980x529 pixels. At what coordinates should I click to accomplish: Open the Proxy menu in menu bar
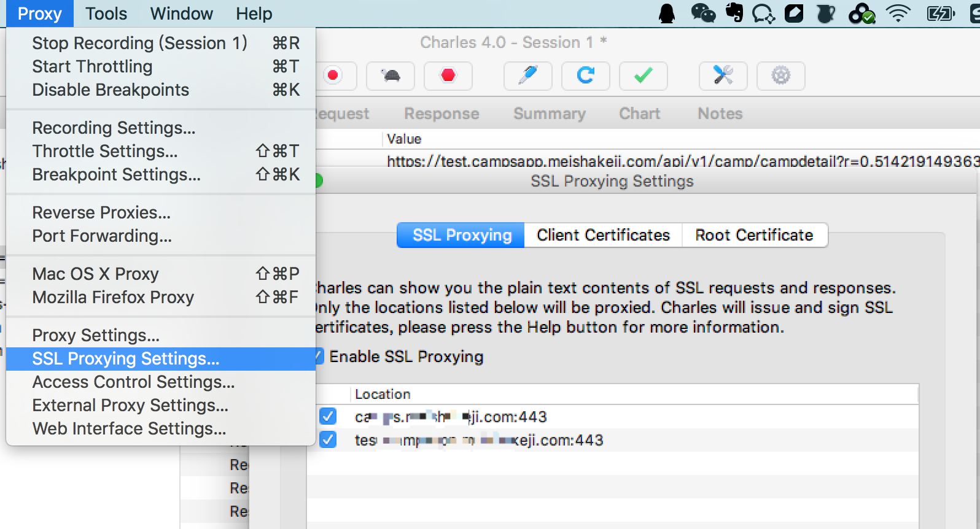click(x=40, y=14)
